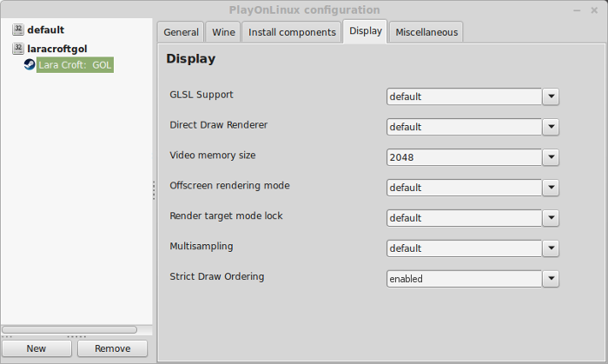Open Strict Draw Ordering dropdown arrow
Screen dimensions: 608x364
click(x=551, y=279)
